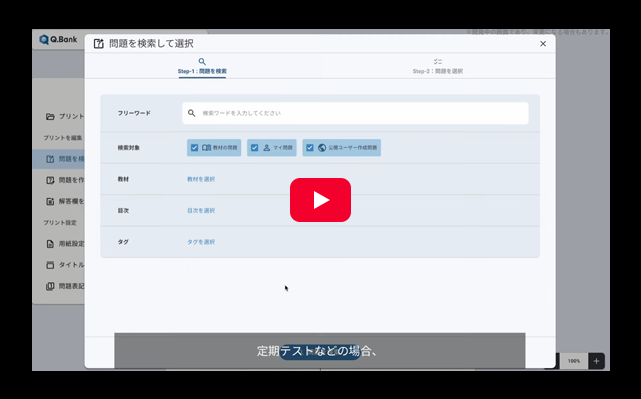
Task: Select 解答欄 icon in sidebar
Action: click(50, 202)
